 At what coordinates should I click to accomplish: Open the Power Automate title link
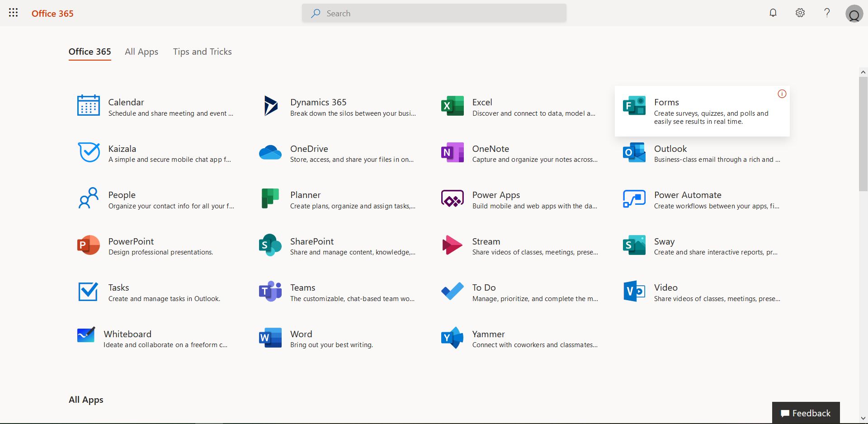[688, 195]
